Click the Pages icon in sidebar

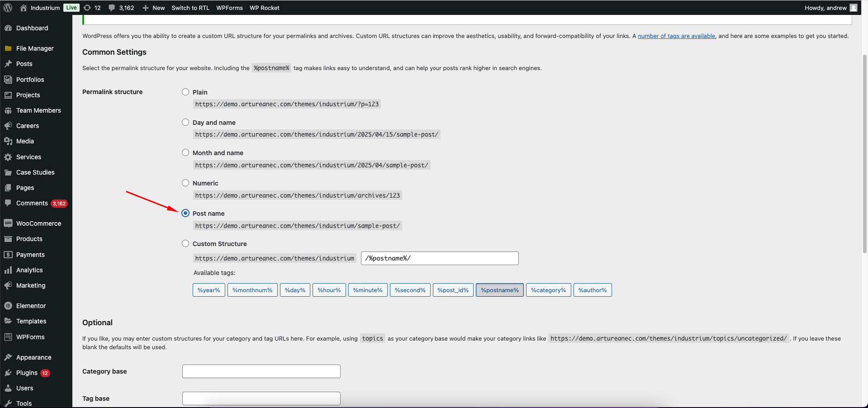point(8,188)
